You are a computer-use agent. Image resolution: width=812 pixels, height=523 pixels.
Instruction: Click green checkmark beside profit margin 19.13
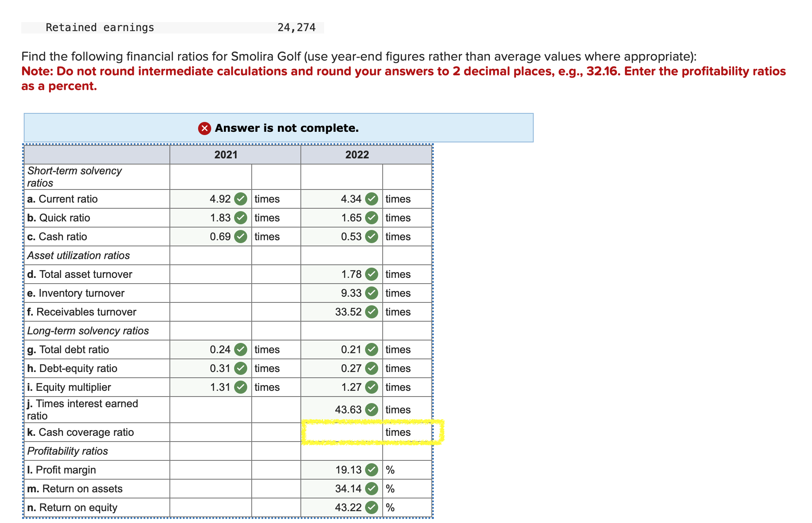(372, 470)
